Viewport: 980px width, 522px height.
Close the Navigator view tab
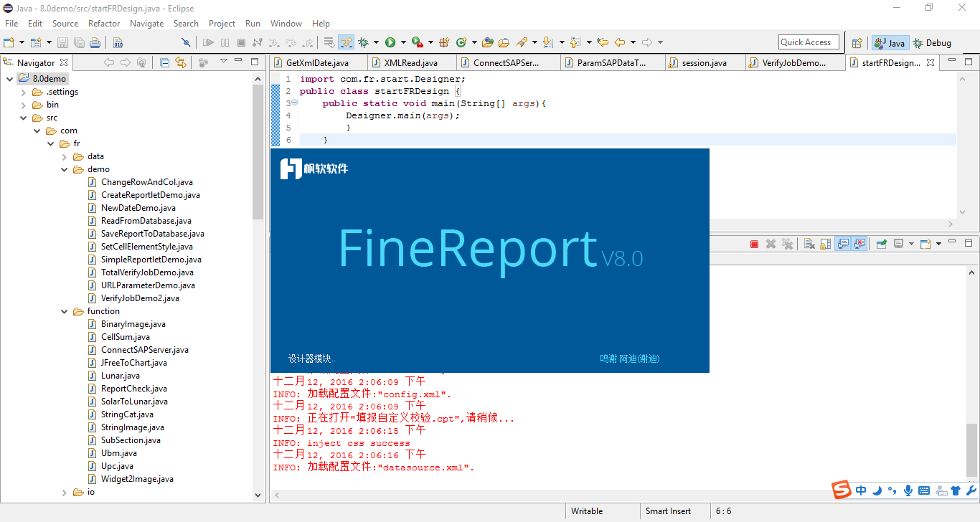coord(64,62)
